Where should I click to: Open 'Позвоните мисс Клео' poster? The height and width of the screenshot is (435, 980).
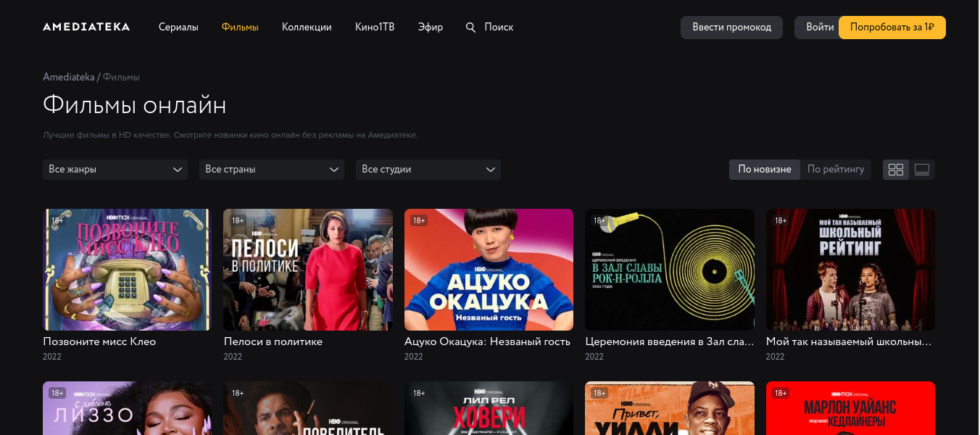(x=127, y=270)
